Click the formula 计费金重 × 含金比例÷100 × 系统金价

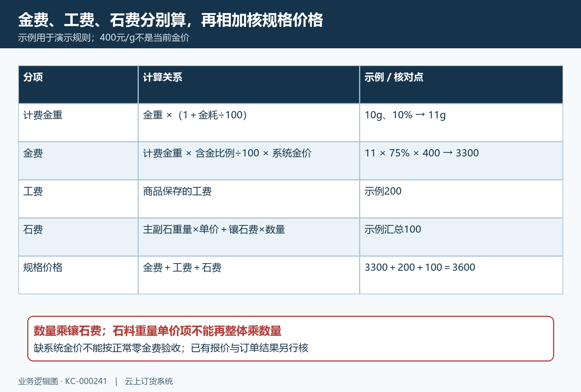tap(227, 153)
